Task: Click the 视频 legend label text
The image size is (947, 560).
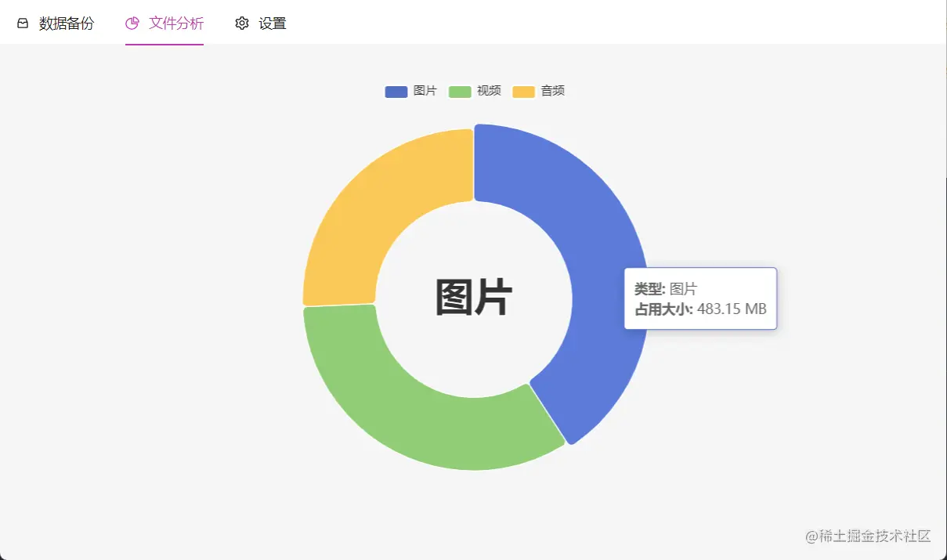Action: coord(489,91)
